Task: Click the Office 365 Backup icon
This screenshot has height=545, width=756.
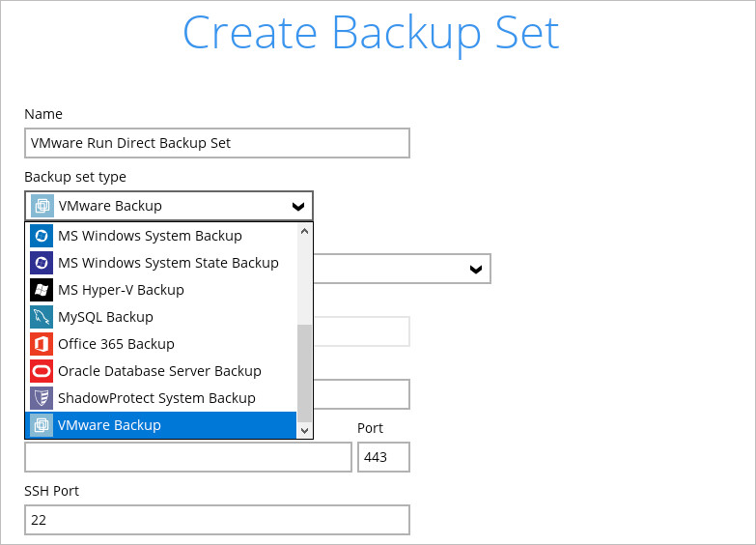Action: click(42, 344)
